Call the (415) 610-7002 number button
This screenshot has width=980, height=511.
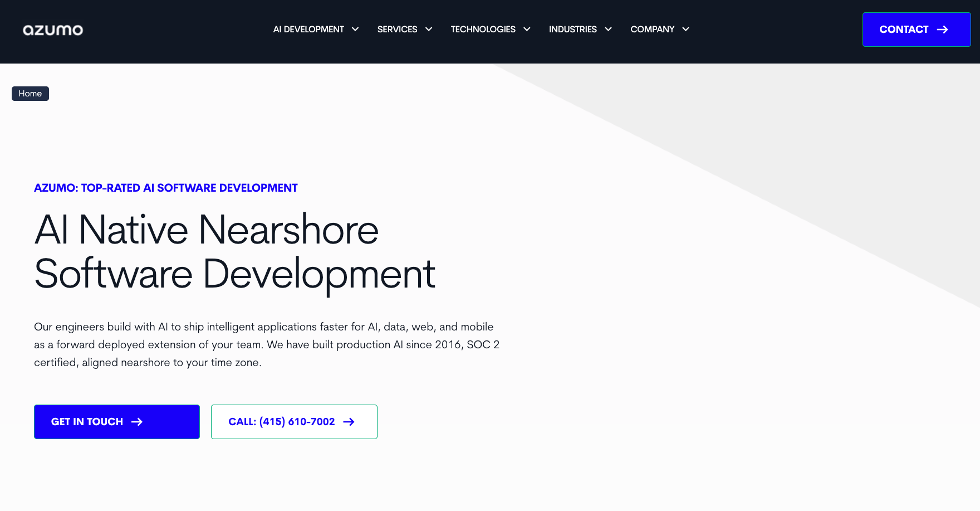click(x=294, y=422)
